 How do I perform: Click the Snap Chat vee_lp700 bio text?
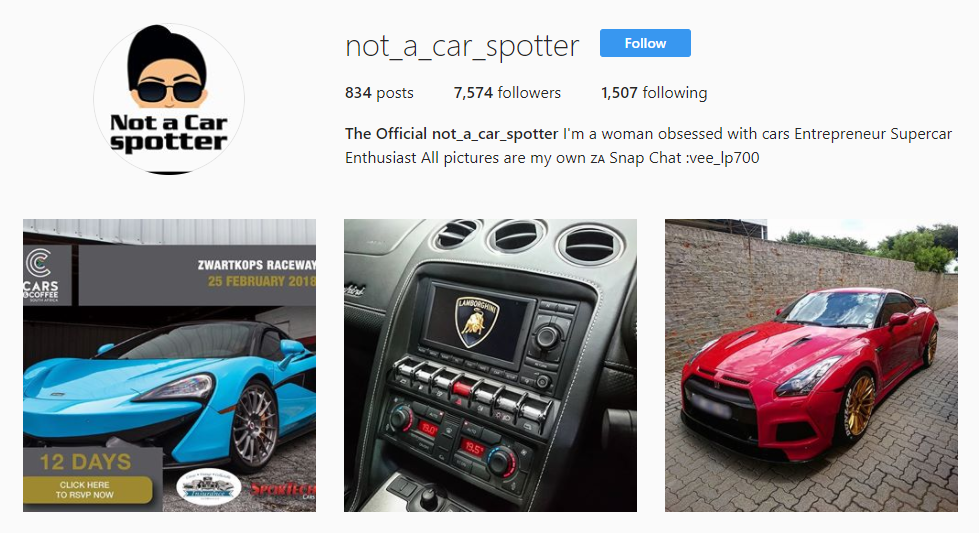coord(684,158)
